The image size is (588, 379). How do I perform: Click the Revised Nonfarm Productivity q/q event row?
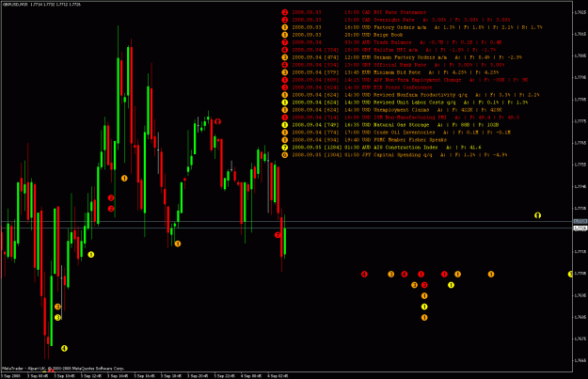tap(416, 95)
